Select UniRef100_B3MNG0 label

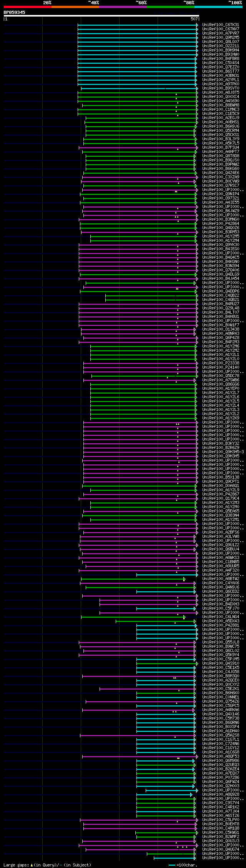[x=221, y=219]
